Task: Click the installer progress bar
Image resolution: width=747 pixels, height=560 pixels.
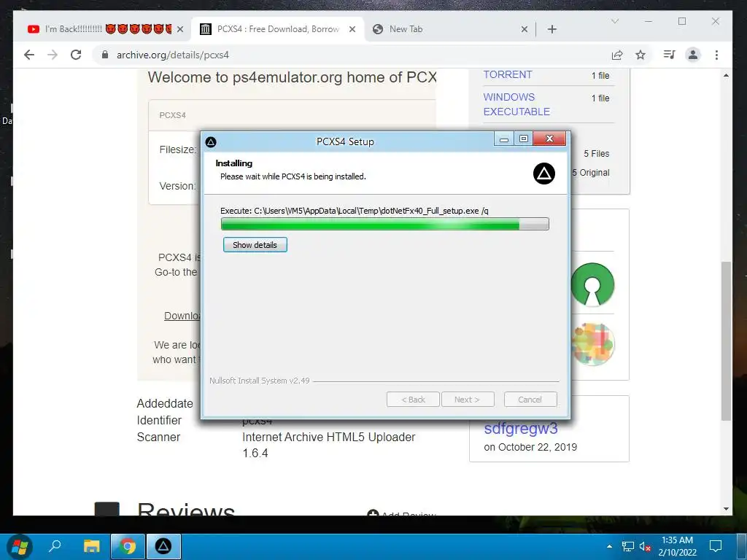Action: pos(385,224)
